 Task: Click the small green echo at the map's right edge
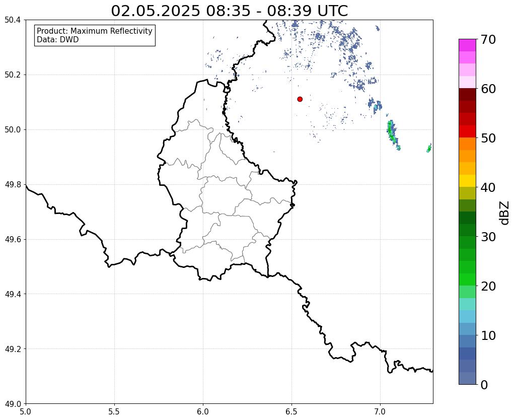429,148
